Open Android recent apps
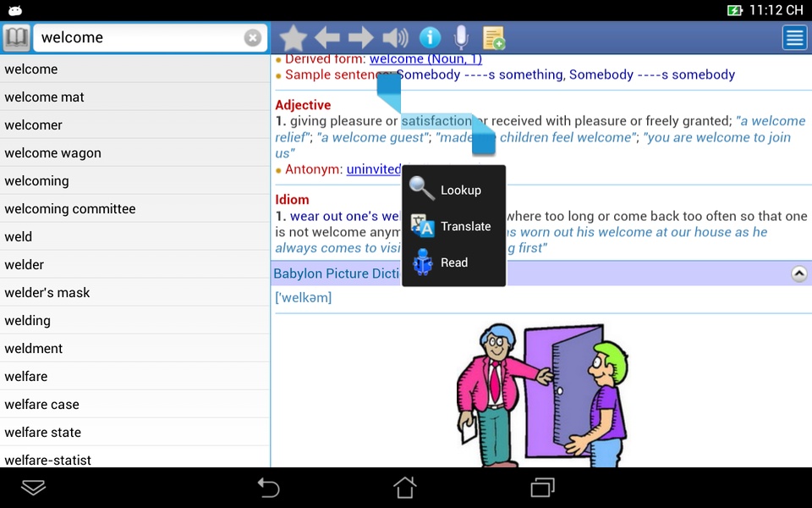 [543, 488]
